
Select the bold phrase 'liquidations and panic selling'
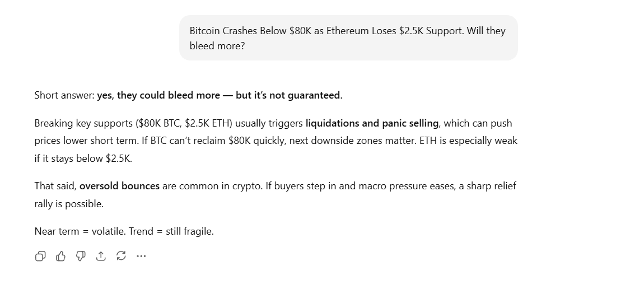(372, 123)
